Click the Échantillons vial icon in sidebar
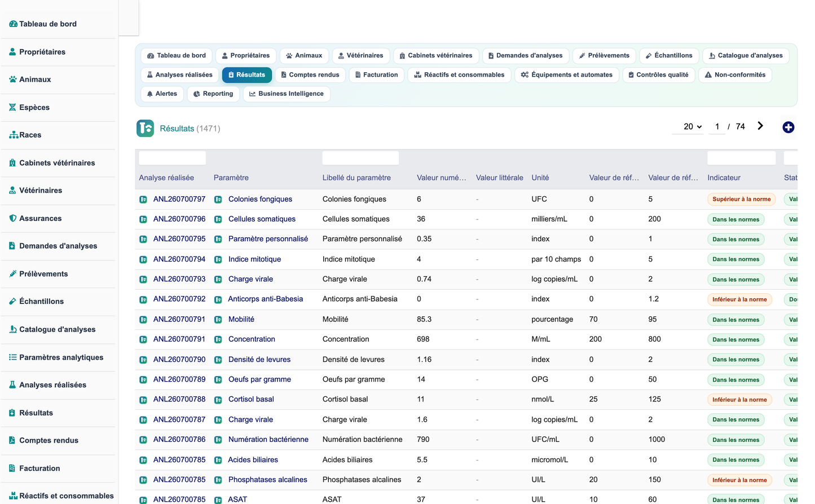Viewport: 815px width, 504px height. [12, 302]
